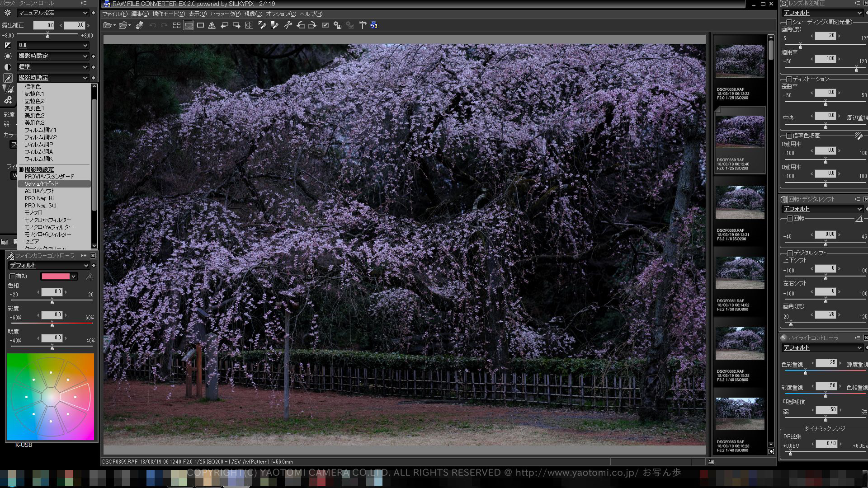Open the 標準 tone dropdown
The width and height of the screenshot is (868, 488).
52,67
